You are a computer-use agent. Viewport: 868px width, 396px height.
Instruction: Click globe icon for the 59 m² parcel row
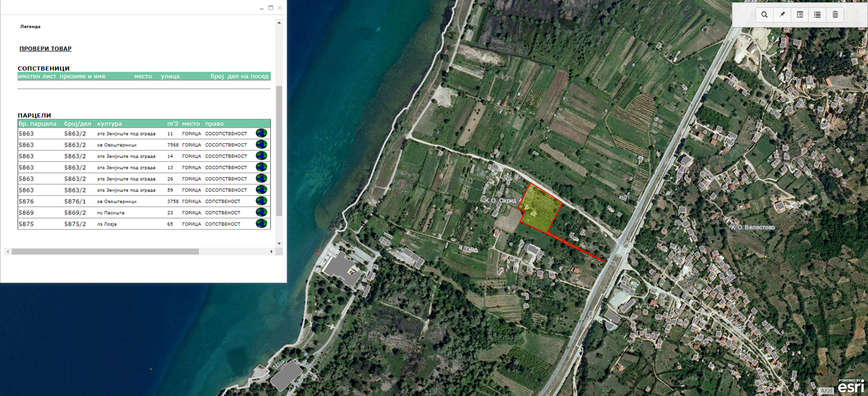pos(261,190)
